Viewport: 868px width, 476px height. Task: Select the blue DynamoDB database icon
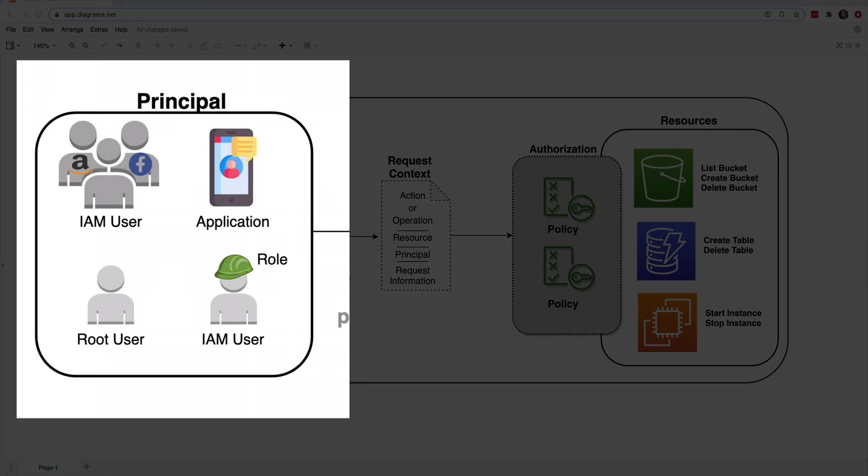[666, 251]
